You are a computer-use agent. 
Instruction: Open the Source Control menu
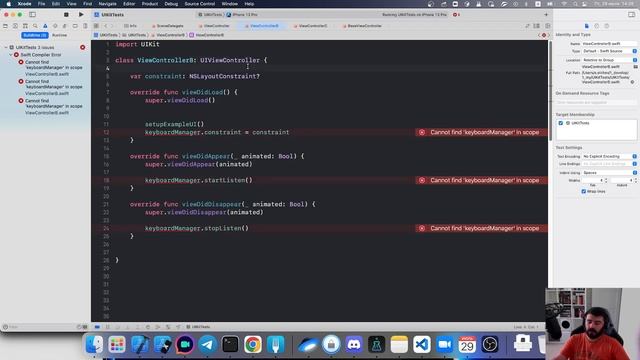pyautogui.click(x=200, y=4)
